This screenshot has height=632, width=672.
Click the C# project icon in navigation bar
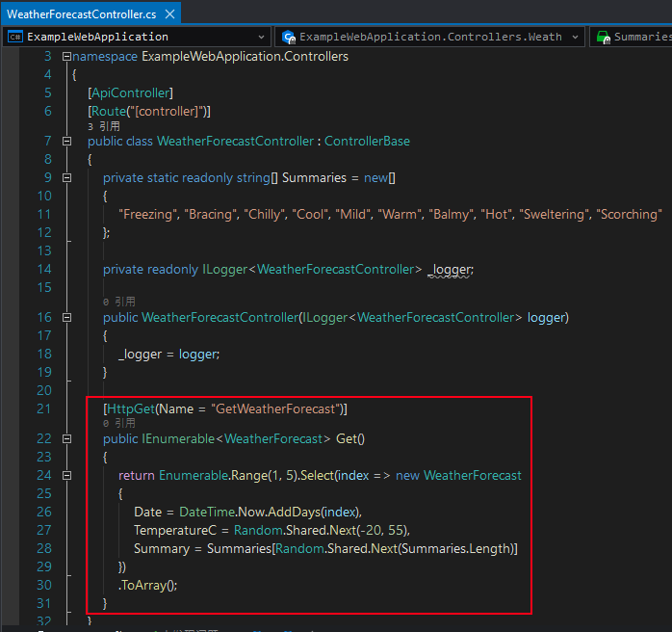click(15, 37)
